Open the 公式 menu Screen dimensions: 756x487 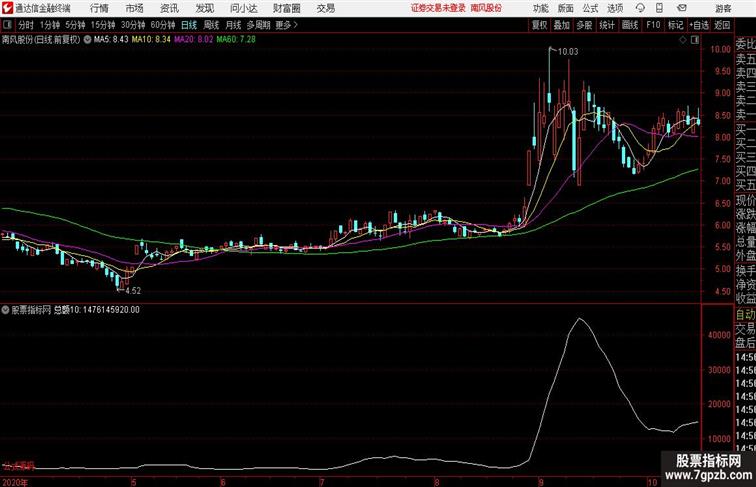590,8
